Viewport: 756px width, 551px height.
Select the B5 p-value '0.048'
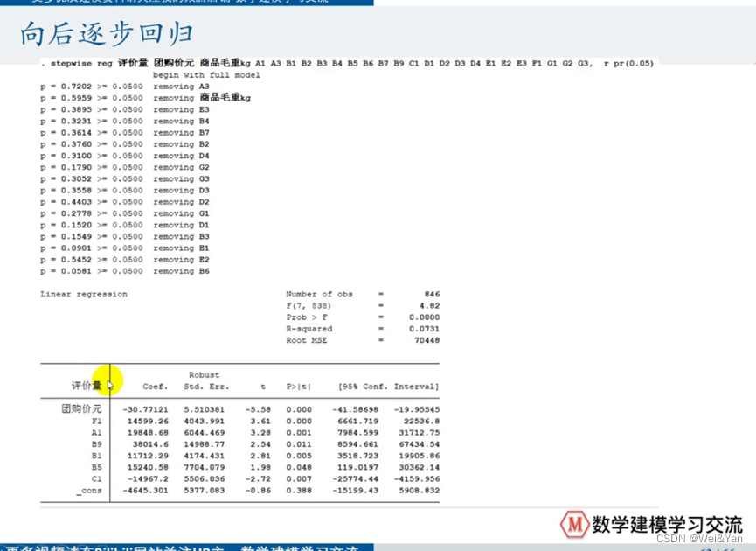point(299,468)
